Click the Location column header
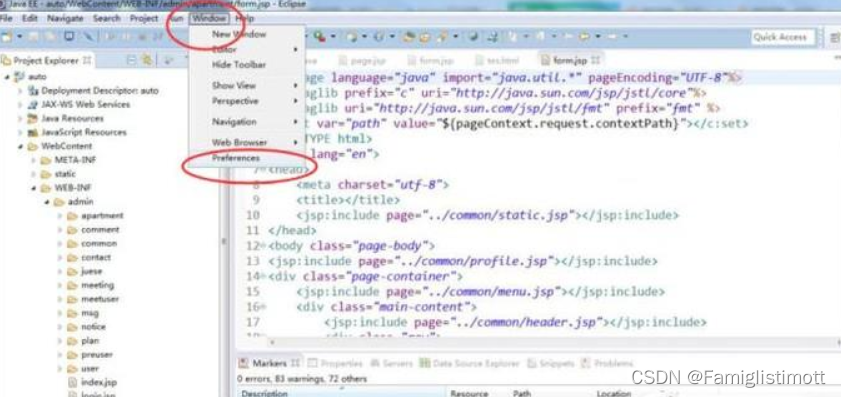This screenshot has height=397, width=841. (614, 393)
